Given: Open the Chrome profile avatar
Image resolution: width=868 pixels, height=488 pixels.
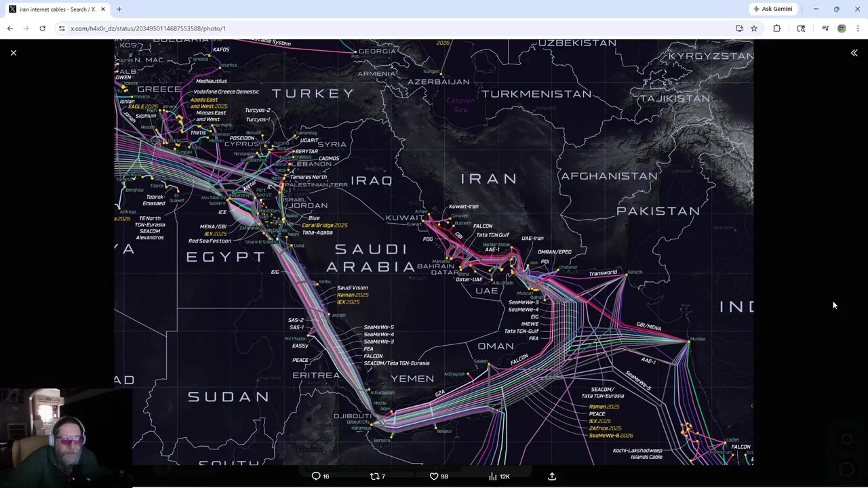Looking at the screenshot, I should (x=842, y=28).
